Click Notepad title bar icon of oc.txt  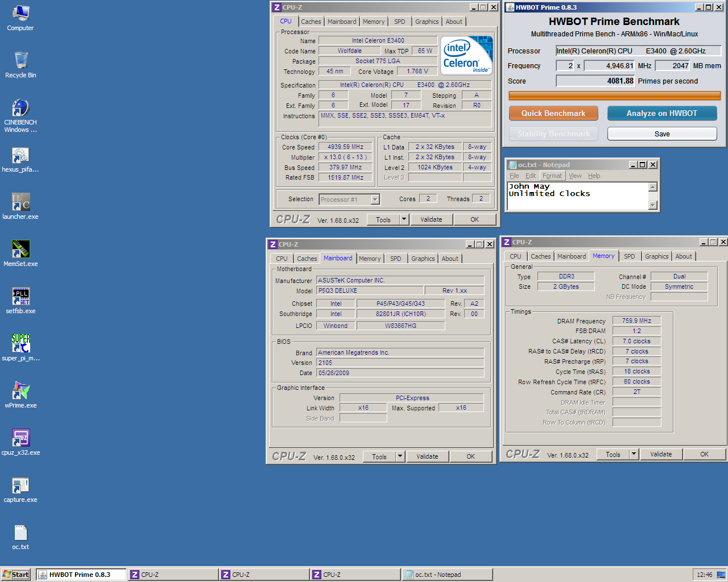[x=512, y=165]
